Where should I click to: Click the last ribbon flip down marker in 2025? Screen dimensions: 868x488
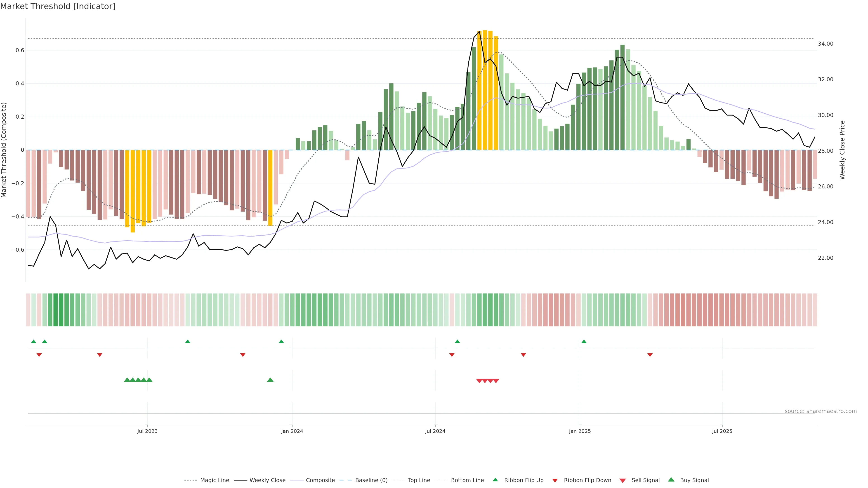650,355
